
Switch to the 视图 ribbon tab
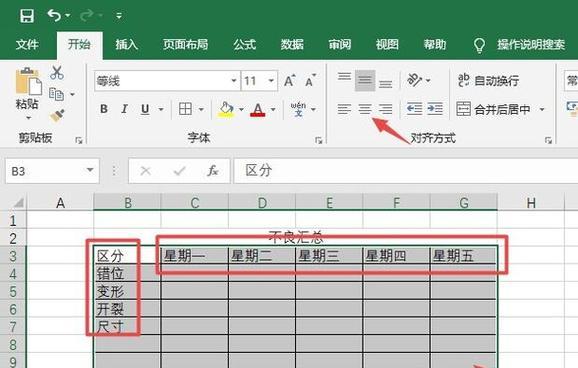(387, 45)
